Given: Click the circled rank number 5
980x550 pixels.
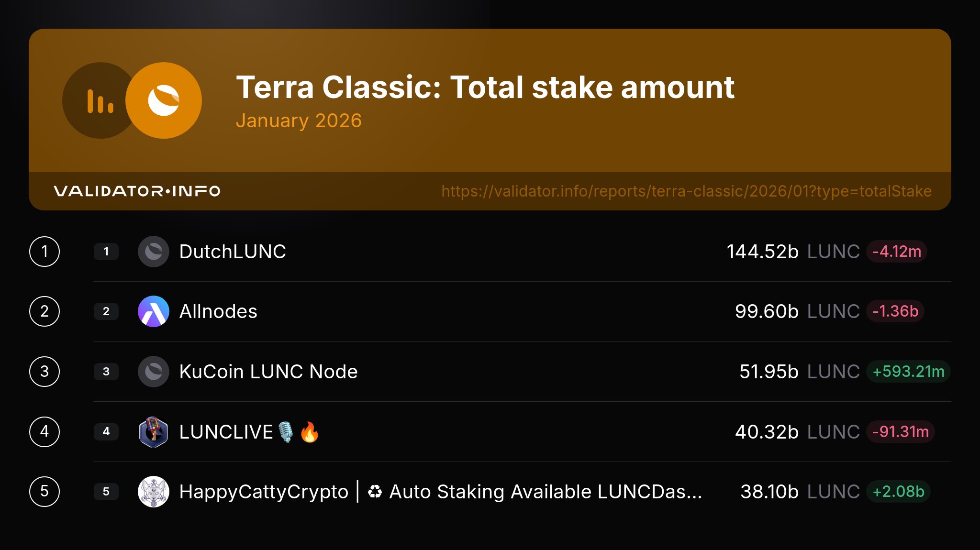Looking at the screenshot, I should [45, 492].
